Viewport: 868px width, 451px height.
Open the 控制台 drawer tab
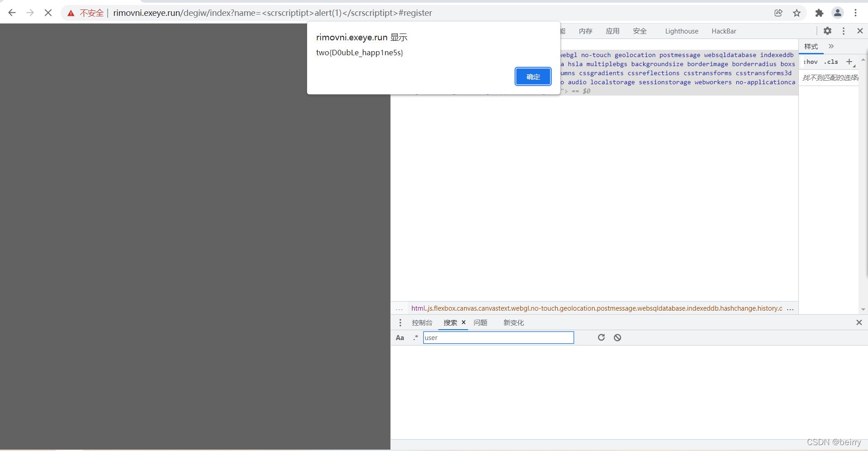point(422,322)
